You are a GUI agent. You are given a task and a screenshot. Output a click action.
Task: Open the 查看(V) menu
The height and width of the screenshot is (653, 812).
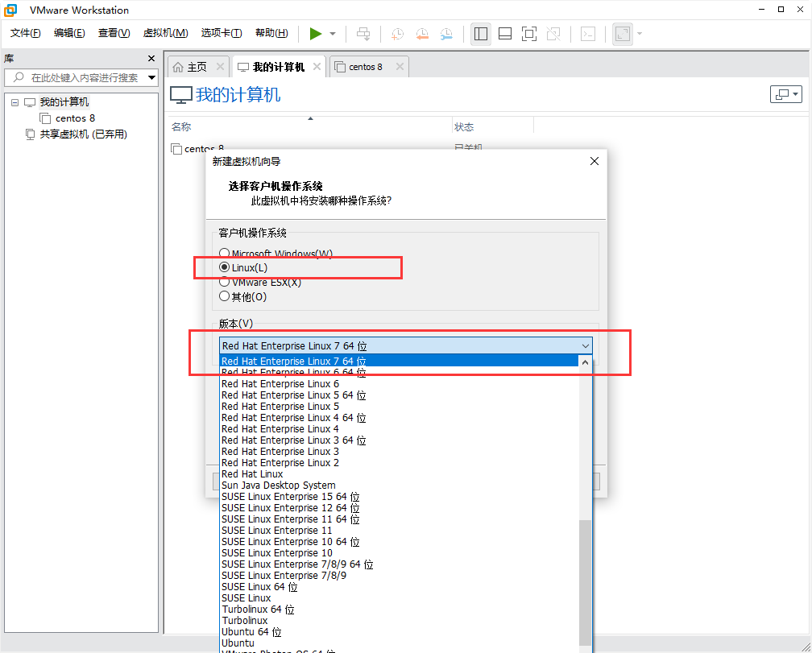pos(114,33)
